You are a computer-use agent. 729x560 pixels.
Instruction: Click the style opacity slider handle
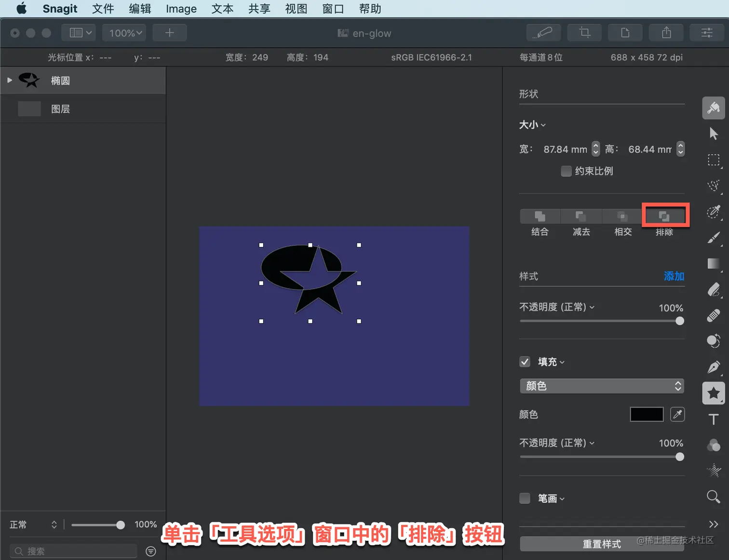click(x=680, y=321)
